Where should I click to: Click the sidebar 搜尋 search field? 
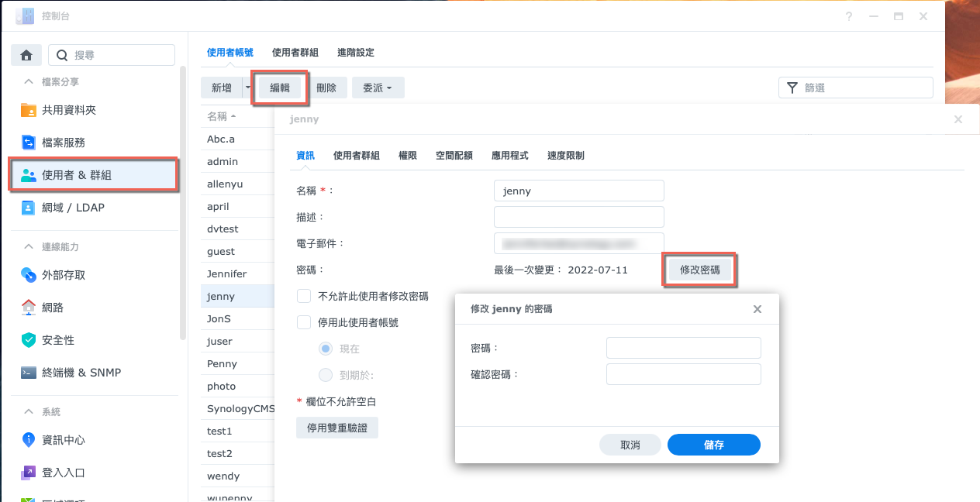112,55
